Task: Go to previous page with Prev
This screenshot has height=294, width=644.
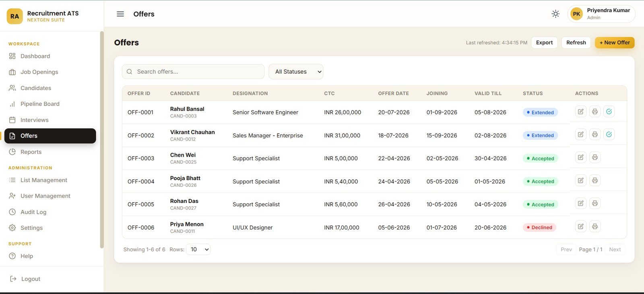Action: coord(566,249)
